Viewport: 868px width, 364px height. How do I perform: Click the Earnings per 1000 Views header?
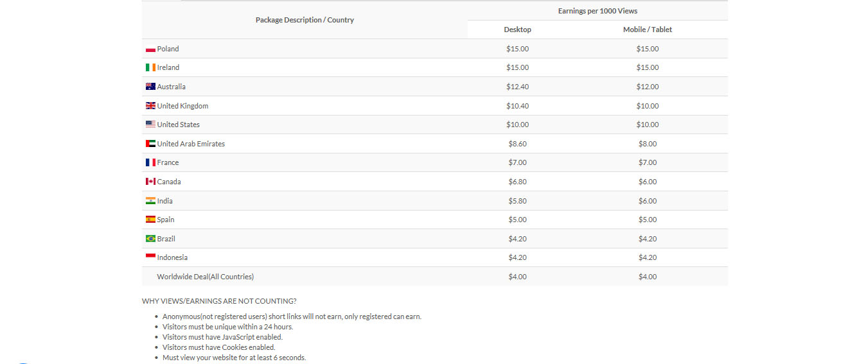tap(598, 11)
